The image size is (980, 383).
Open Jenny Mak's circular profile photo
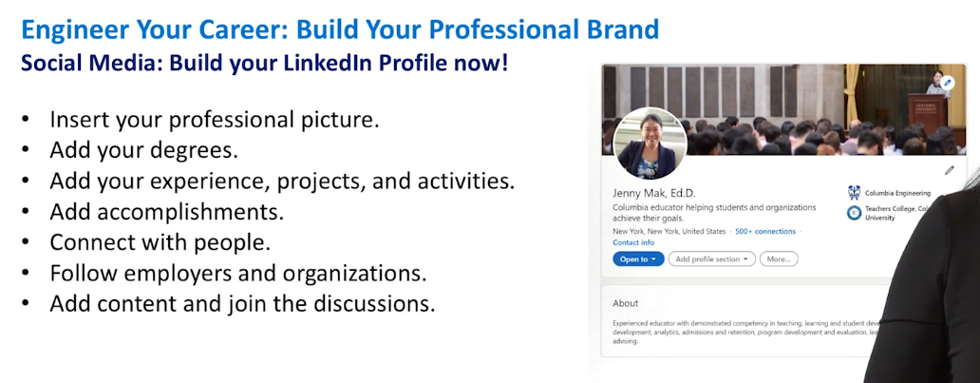[x=650, y=144]
